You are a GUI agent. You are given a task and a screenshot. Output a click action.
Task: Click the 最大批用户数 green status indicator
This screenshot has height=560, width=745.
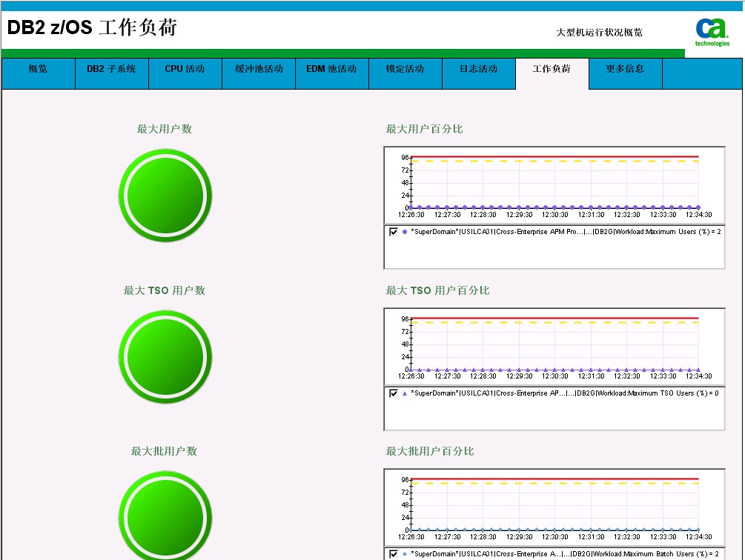click(165, 516)
